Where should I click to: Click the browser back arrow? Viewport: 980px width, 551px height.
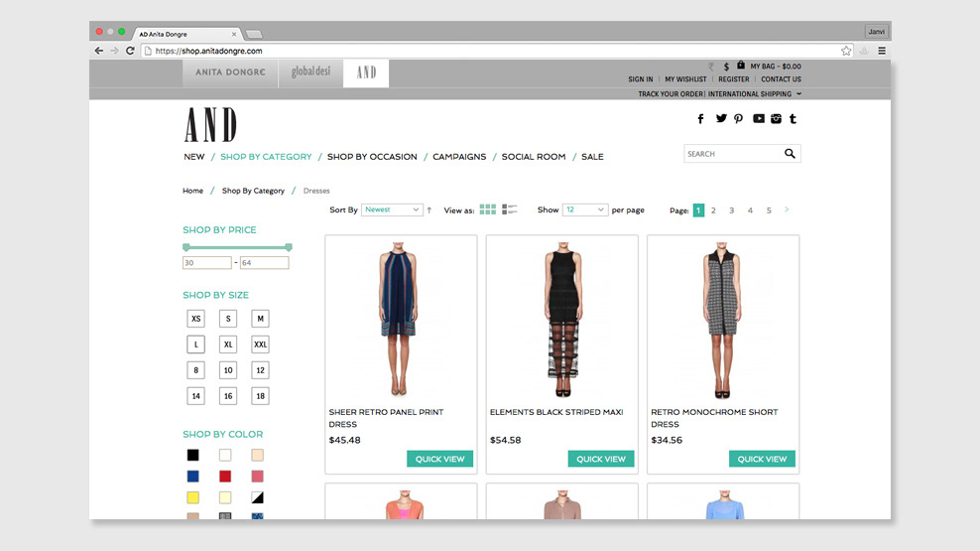pos(99,51)
